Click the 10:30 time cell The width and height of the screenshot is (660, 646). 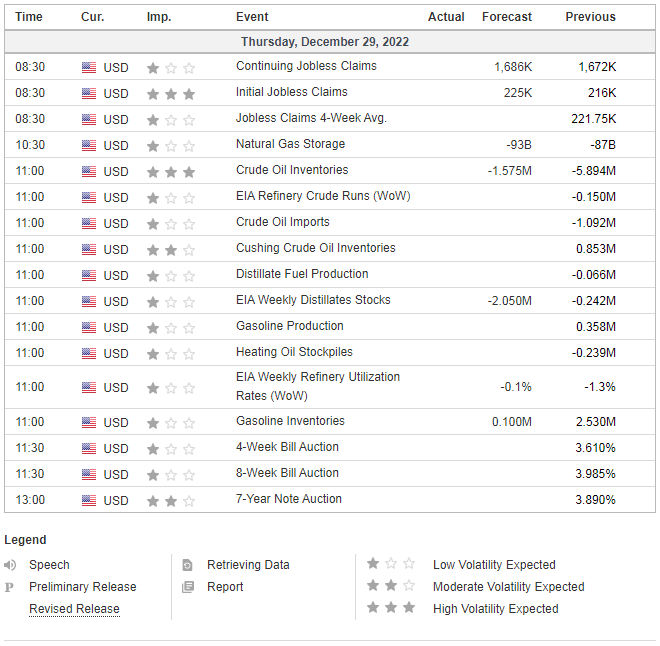(x=30, y=145)
